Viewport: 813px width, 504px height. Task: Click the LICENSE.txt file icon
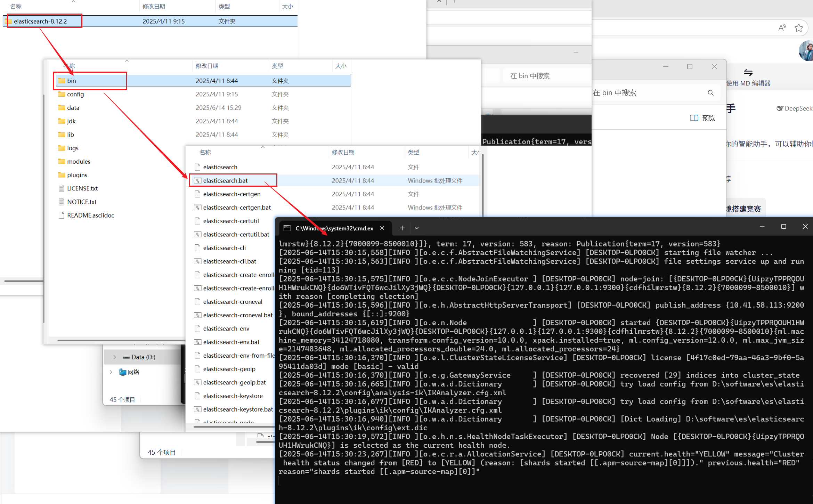62,188
